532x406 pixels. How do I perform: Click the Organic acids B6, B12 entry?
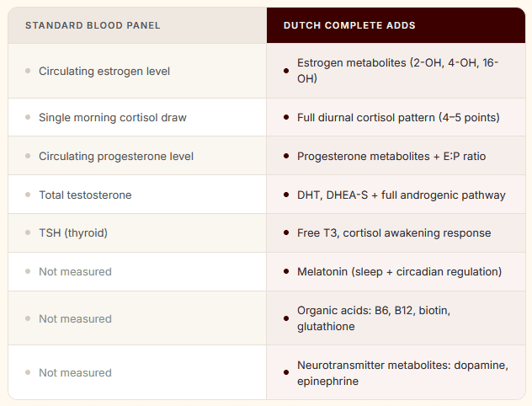[x=374, y=318]
